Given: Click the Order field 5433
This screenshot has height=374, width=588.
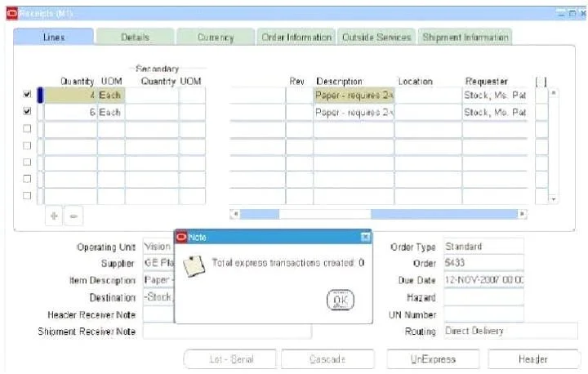Looking at the screenshot, I should pyautogui.click(x=483, y=263).
